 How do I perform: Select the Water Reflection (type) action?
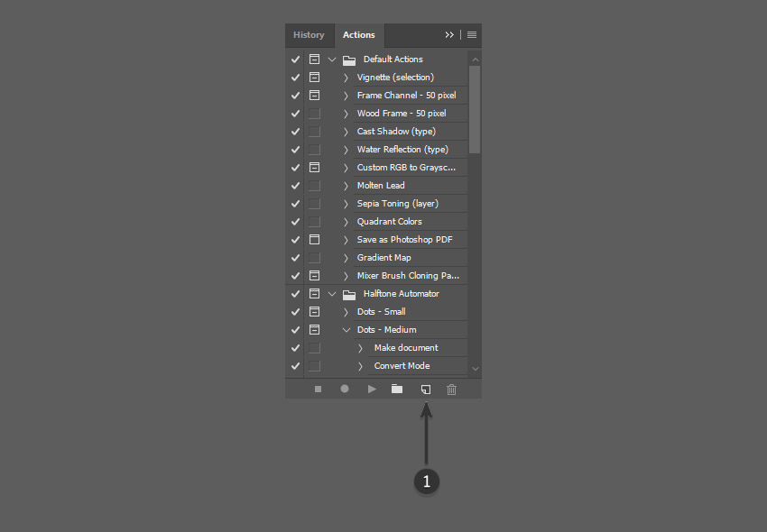pos(402,150)
